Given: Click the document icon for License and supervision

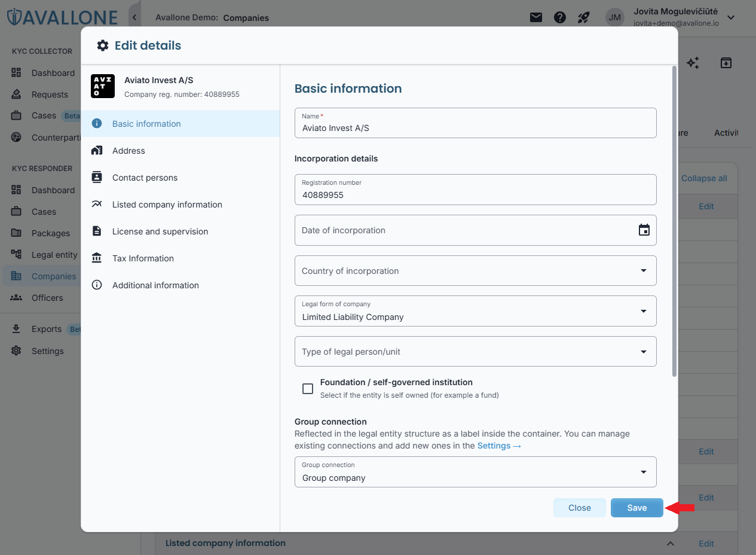Looking at the screenshot, I should [97, 231].
